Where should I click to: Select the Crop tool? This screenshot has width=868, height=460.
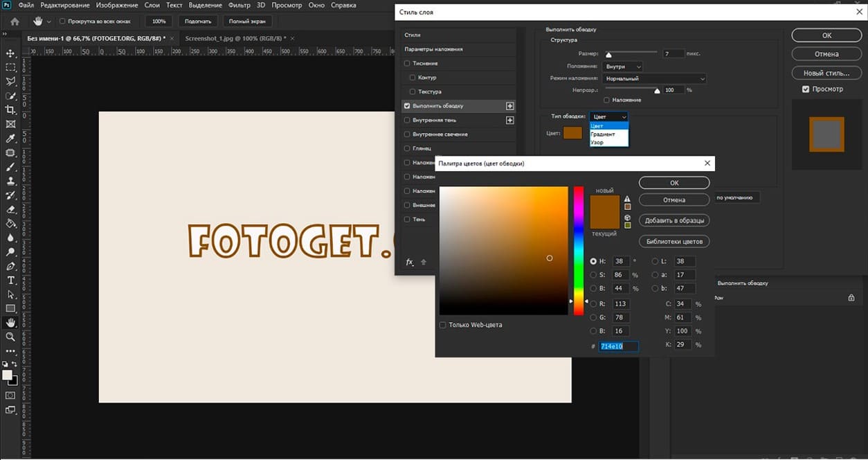[x=10, y=109]
